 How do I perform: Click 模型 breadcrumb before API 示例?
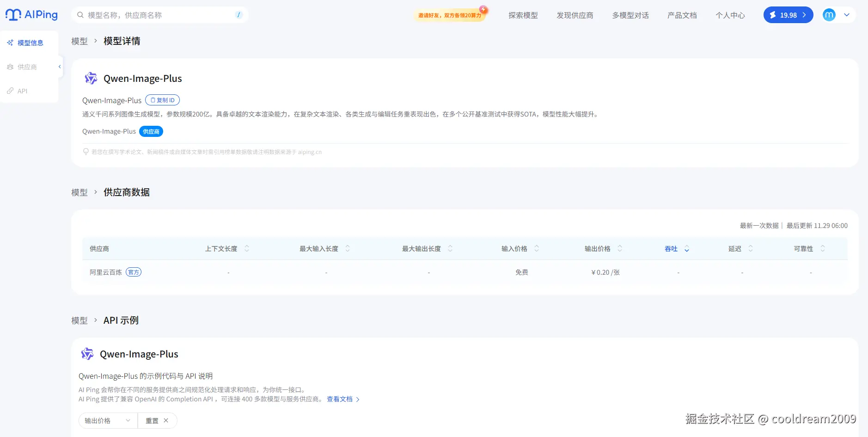[79, 320]
